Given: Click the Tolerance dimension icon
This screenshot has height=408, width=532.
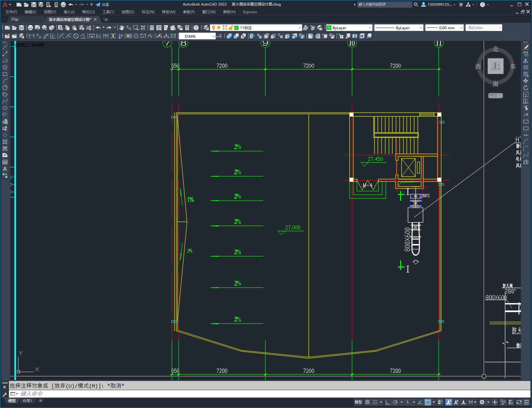Looking at the screenshot, I should tap(129, 36).
